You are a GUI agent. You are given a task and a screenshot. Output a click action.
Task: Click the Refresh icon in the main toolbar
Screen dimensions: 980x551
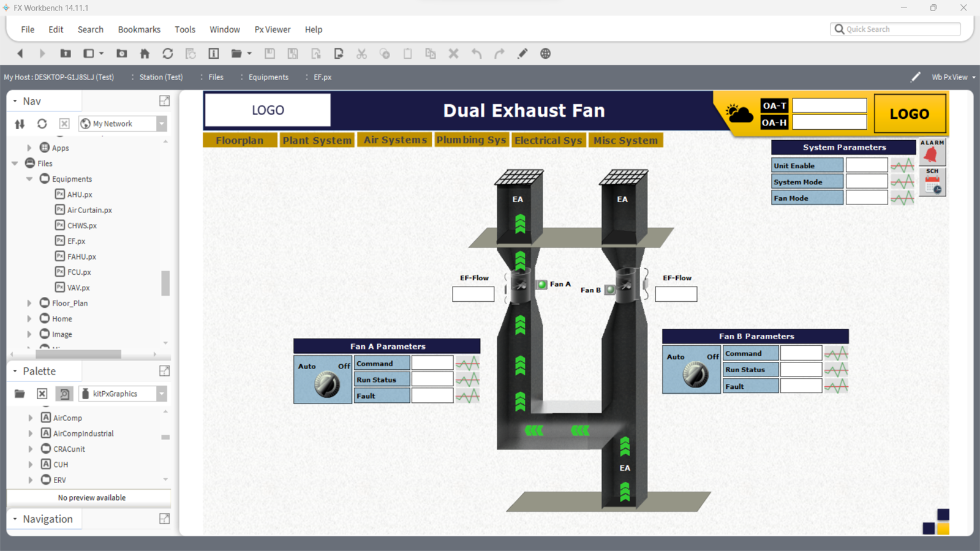167,54
